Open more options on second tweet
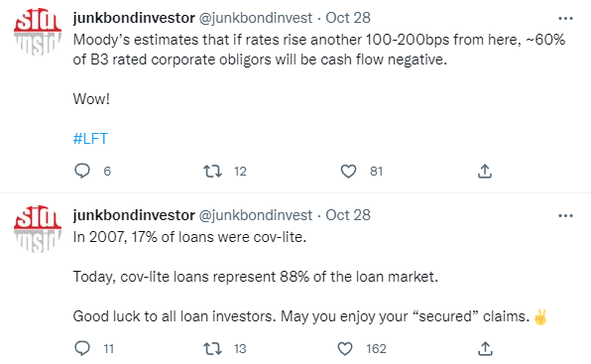 coord(565,216)
